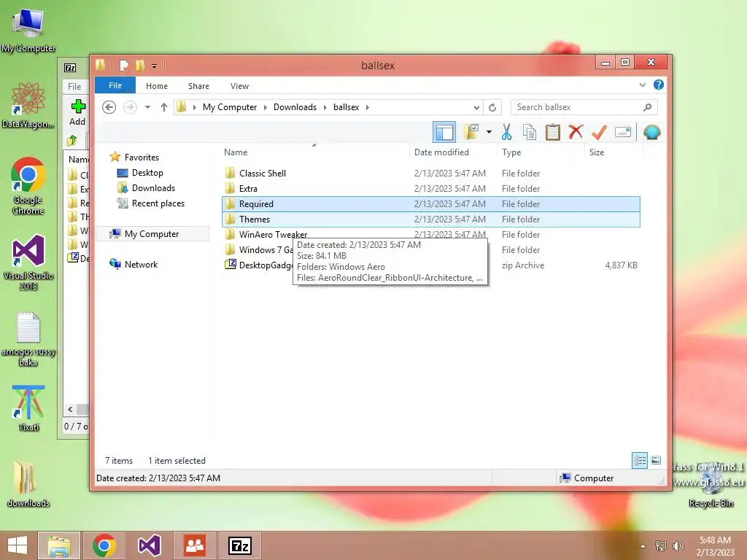Click the folder options toolbar icon
Viewport: 747px width, 560px height.
pyautogui.click(x=471, y=132)
